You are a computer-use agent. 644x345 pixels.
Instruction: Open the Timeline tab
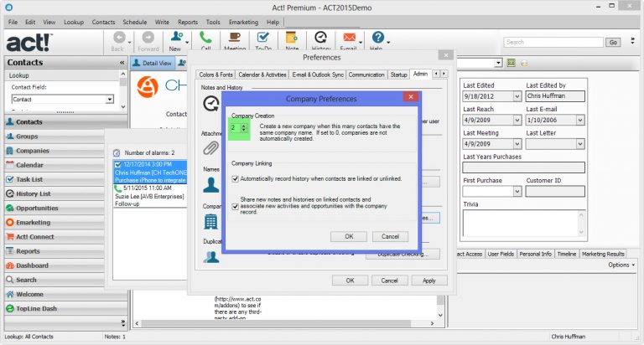[567, 254]
